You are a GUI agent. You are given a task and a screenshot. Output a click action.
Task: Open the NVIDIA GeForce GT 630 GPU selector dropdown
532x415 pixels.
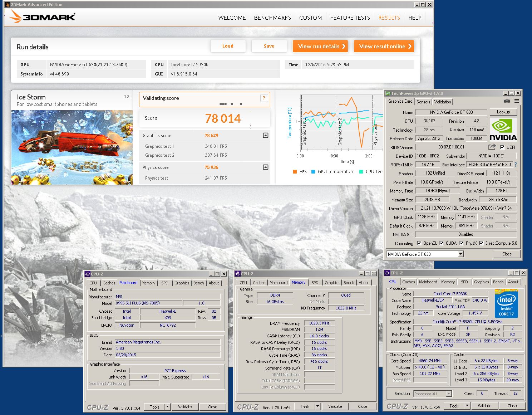coord(460,254)
